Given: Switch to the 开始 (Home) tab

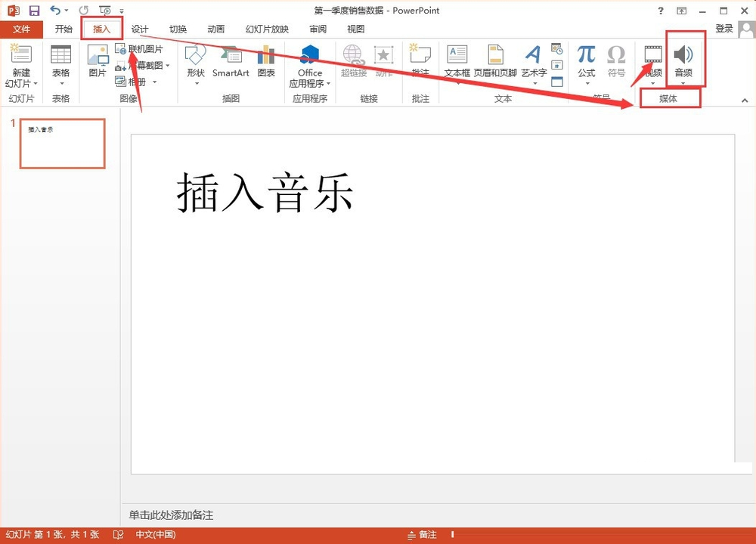Looking at the screenshot, I should coord(64,29).
